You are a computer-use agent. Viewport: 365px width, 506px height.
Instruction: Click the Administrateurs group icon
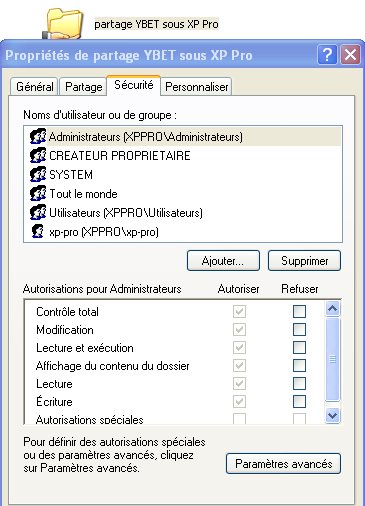coord(38,137)
